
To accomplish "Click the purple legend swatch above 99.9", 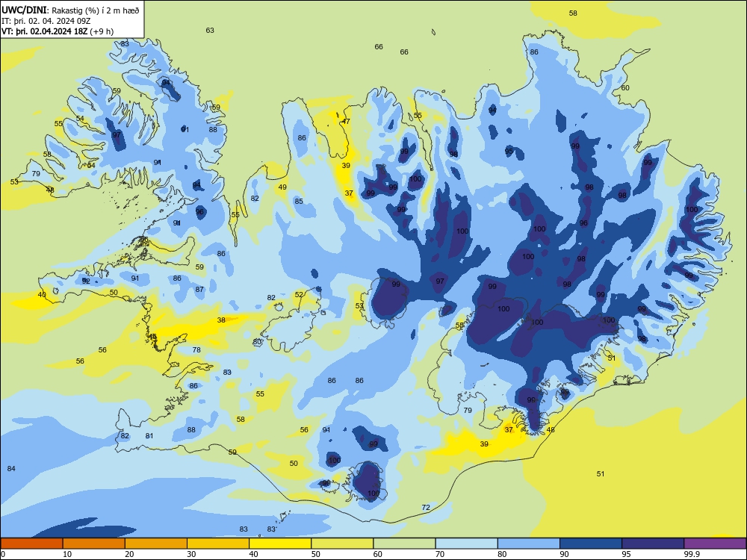I will click(715, 544).
